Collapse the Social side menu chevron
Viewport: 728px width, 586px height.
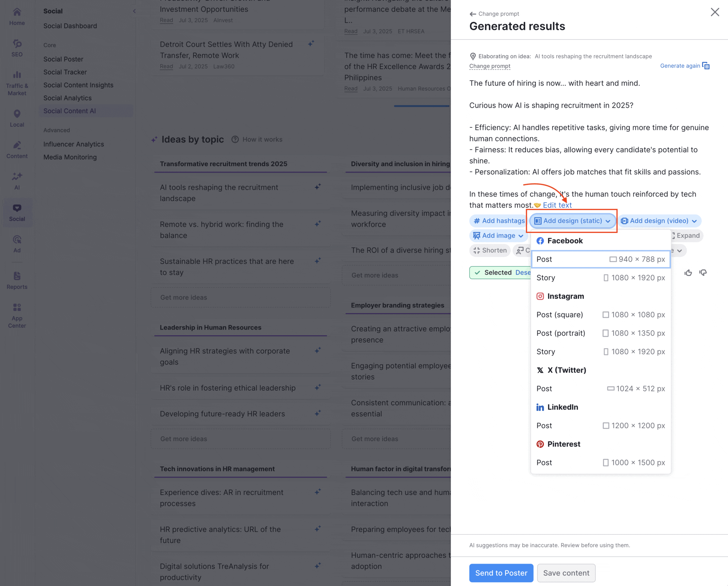134,11
